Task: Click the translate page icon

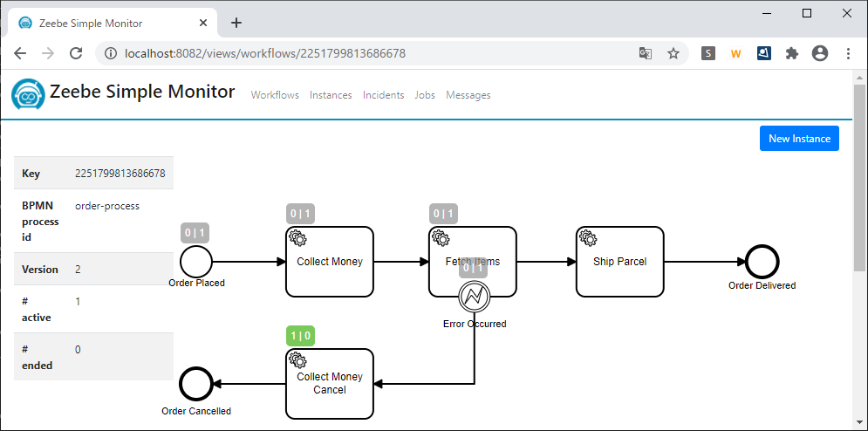Action: click(645, 53)
